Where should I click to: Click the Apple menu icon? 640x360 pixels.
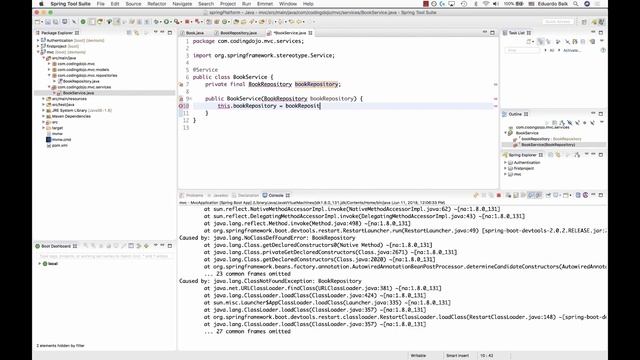pos(41,4)
